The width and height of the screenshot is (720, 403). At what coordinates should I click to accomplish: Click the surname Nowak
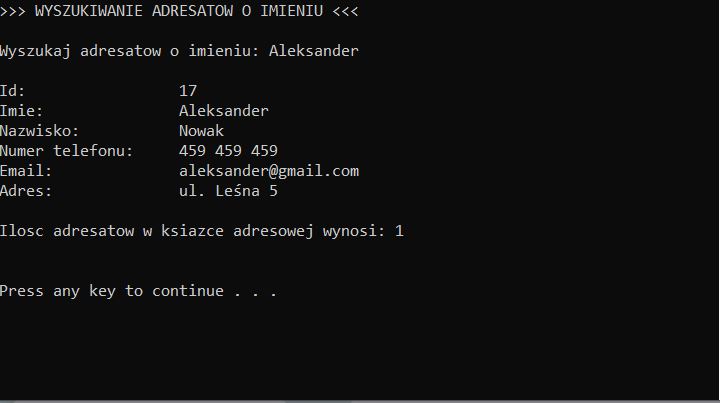click(201, 131)
